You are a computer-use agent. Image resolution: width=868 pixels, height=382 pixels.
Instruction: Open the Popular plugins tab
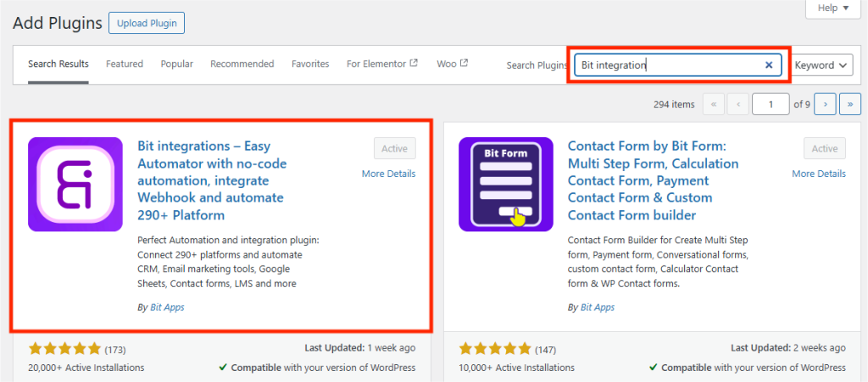[177, 64]
